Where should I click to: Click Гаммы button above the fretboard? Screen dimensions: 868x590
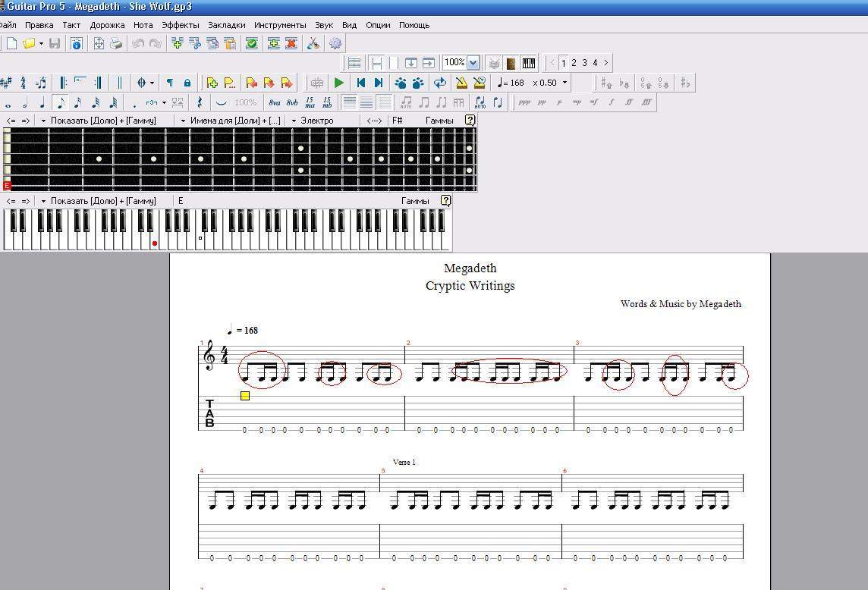[x=439, y=121]
